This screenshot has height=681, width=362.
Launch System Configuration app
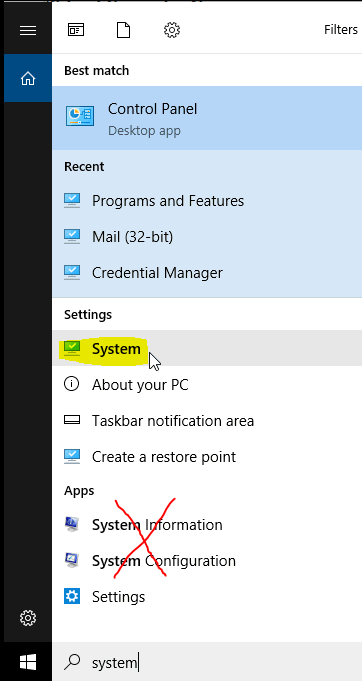pos(207,561)
